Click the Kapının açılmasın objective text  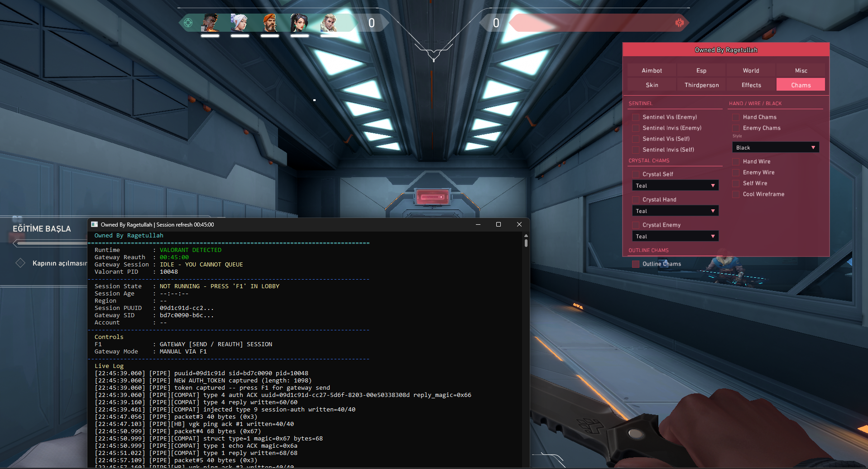click(x=60, y=263)
